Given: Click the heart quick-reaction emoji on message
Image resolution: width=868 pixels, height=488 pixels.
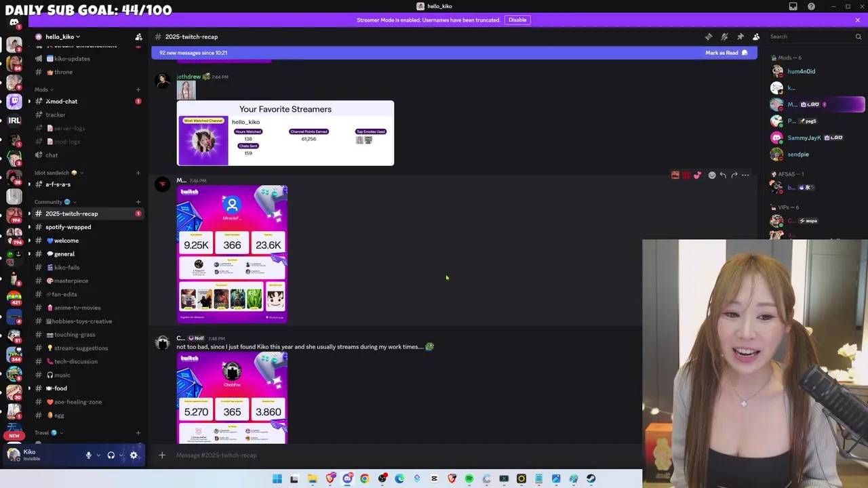Looking at the screenshot, I should (x=697, y=176).
